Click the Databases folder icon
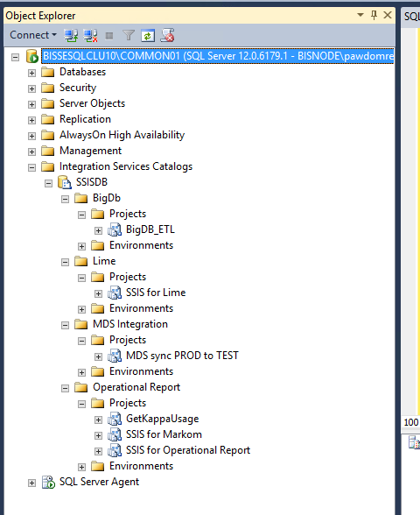 48,72
